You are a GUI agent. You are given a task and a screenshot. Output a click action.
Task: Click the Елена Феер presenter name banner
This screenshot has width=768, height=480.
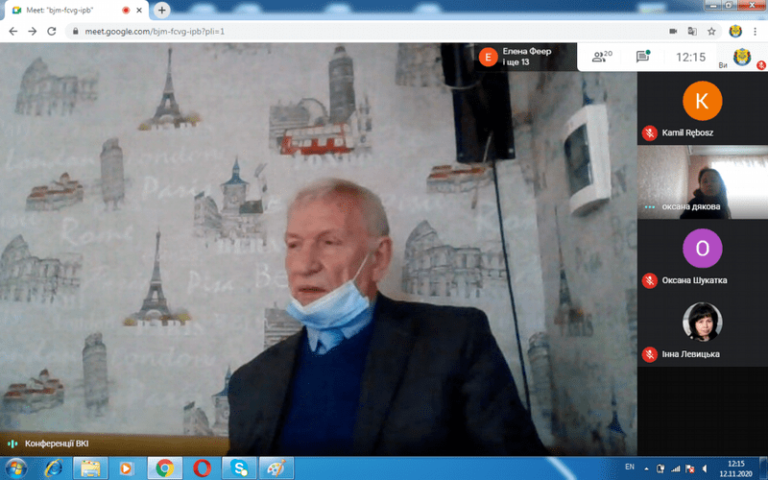pos(525,56)
